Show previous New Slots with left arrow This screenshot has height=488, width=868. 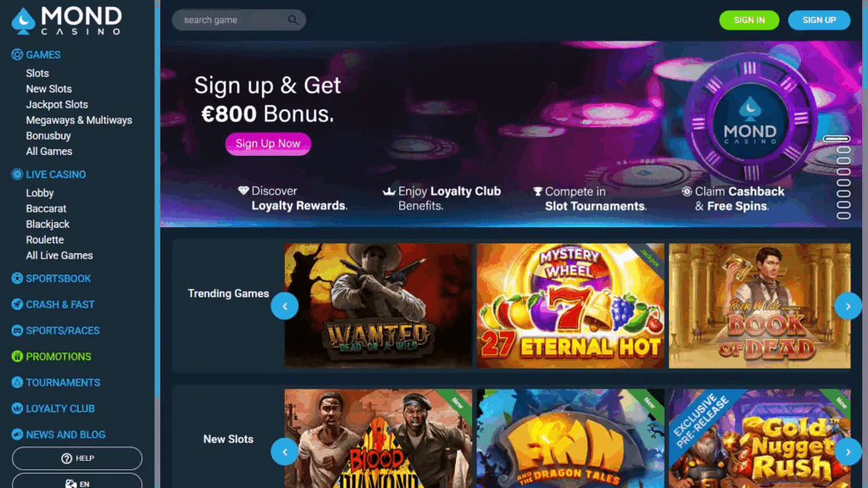pyautogui.click(x=285, y=452)
